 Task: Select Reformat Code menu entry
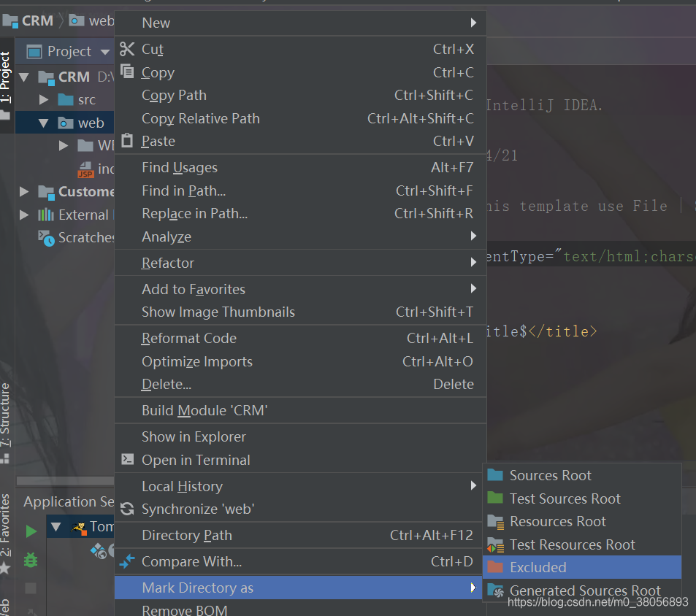click(300, 339)
